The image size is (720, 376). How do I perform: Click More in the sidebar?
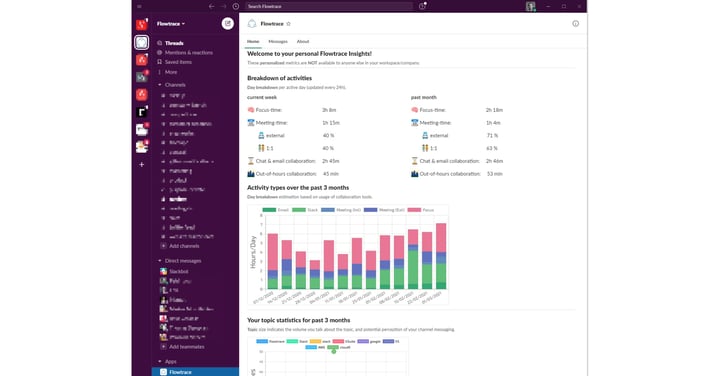[171, 72]
